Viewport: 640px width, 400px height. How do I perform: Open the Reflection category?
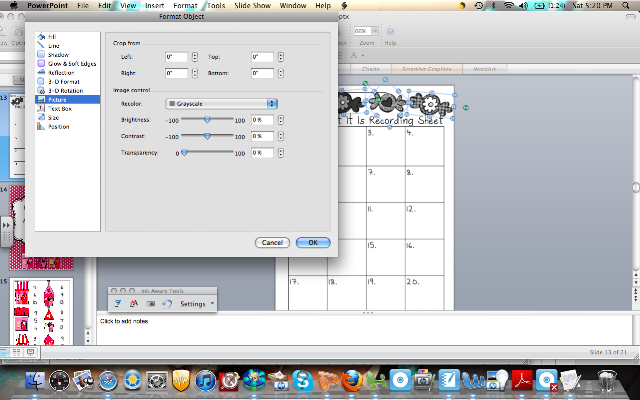61,73
